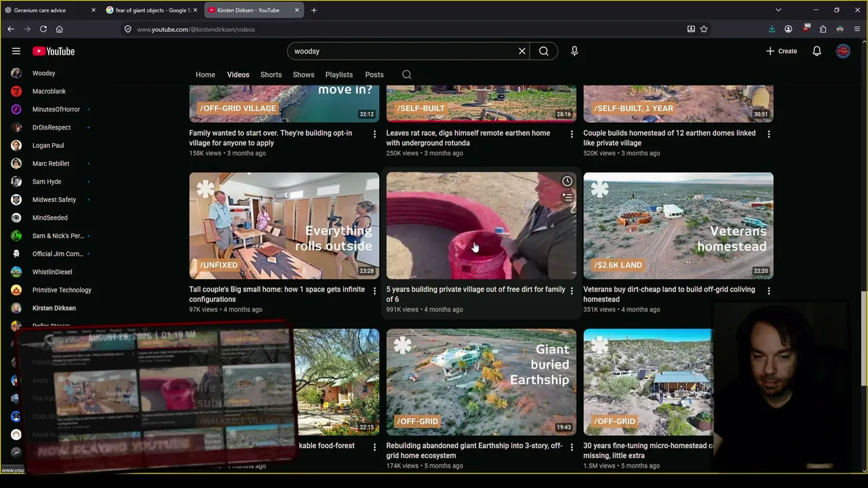Open 'Veterans buy dirt-cheap land' video title
This screenshot has height=488, width=868.
pos(669,294)
